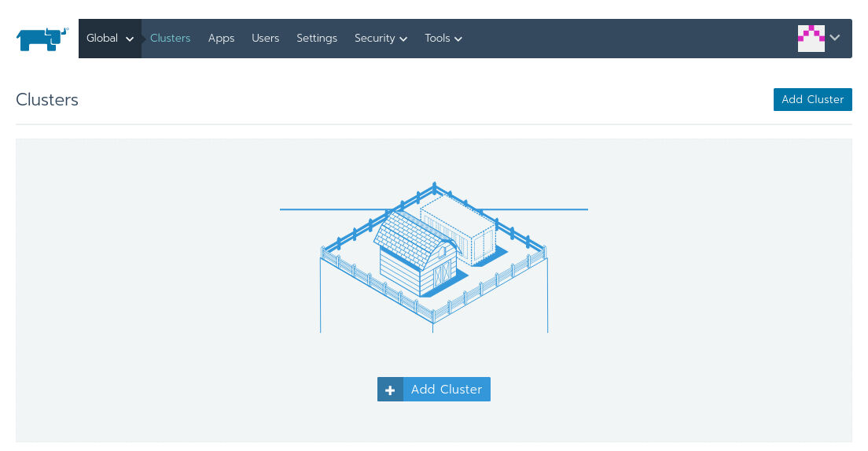Click the Clusters page heading

point(47,100)
